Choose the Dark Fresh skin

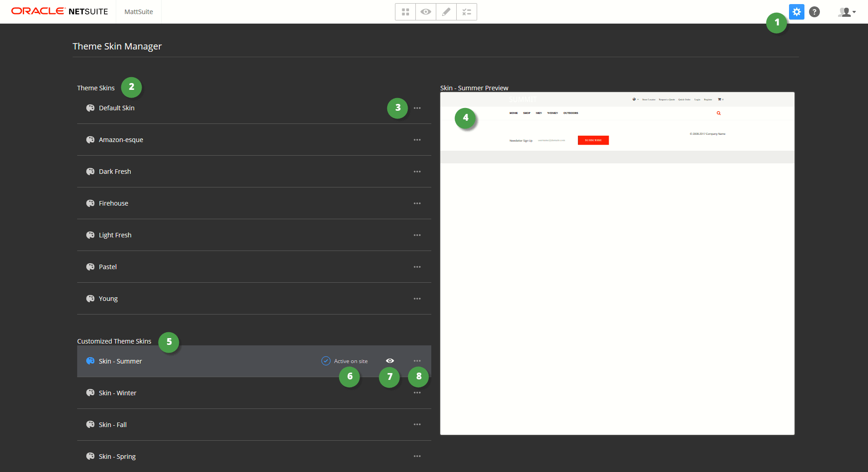[254, 172]
